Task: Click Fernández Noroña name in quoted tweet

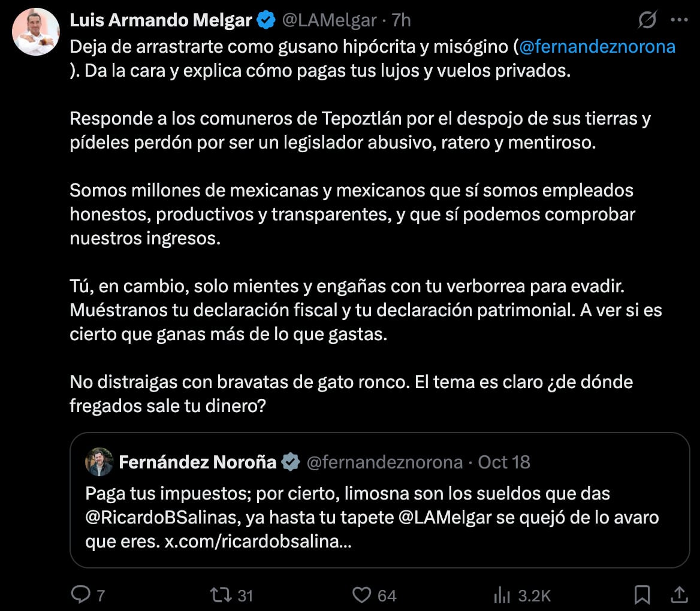Action: click(197, 462)
